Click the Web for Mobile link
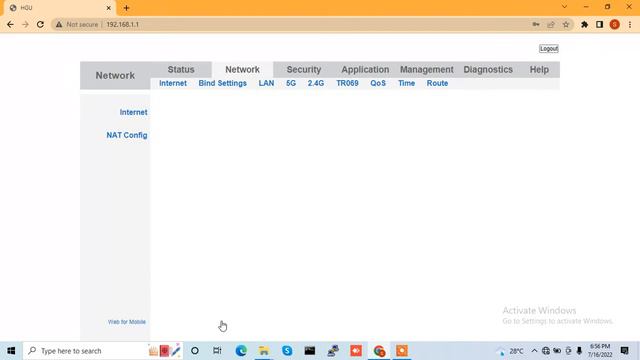The height and width of the screenshot is (360, 640). point(127,322)
